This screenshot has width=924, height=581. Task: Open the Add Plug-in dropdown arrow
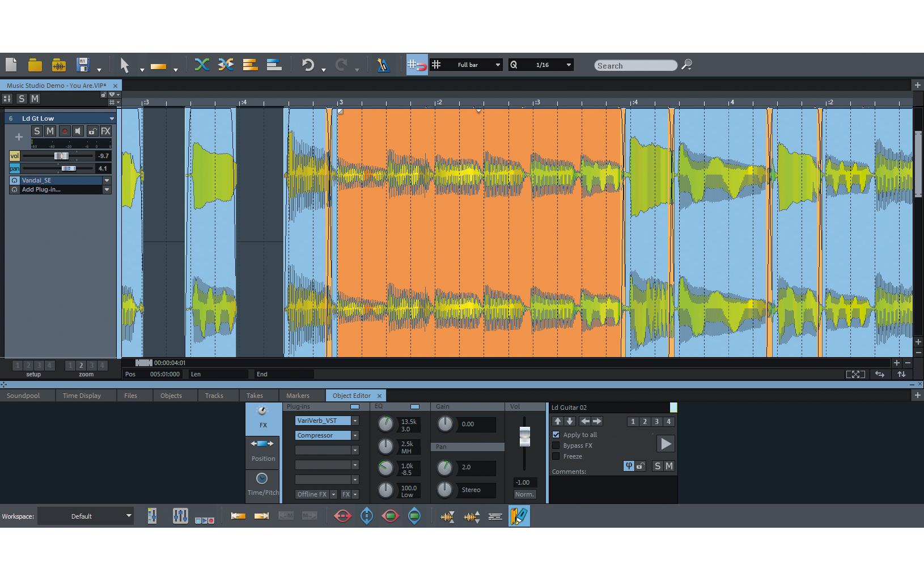tap(107, 190)
